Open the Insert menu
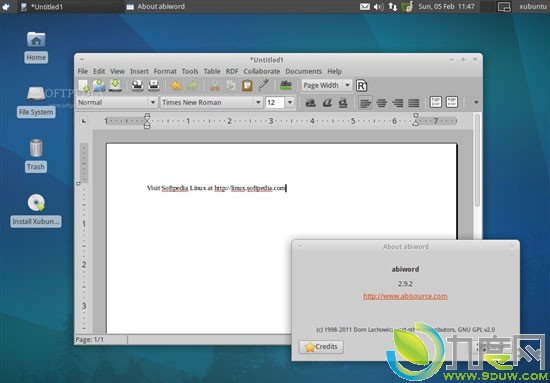 click(139, 71)
